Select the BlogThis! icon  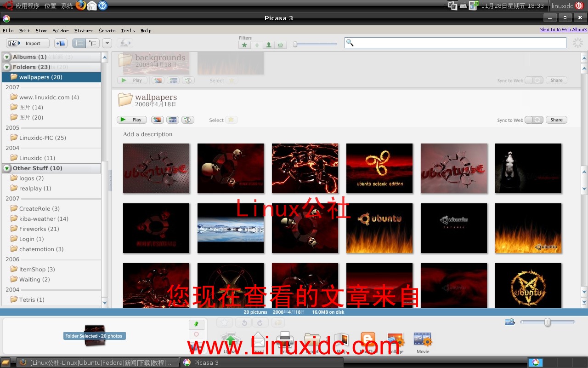click(367, 340)
